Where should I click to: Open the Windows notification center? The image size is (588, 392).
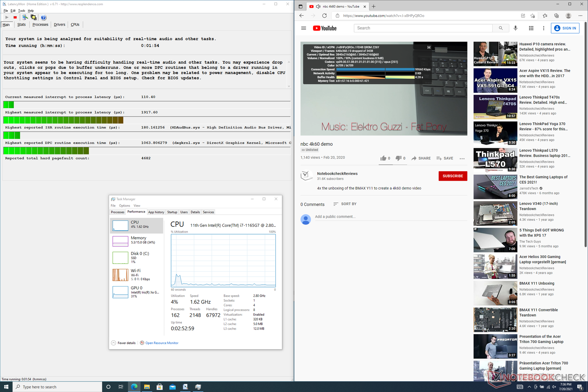(x=580, y=387)
